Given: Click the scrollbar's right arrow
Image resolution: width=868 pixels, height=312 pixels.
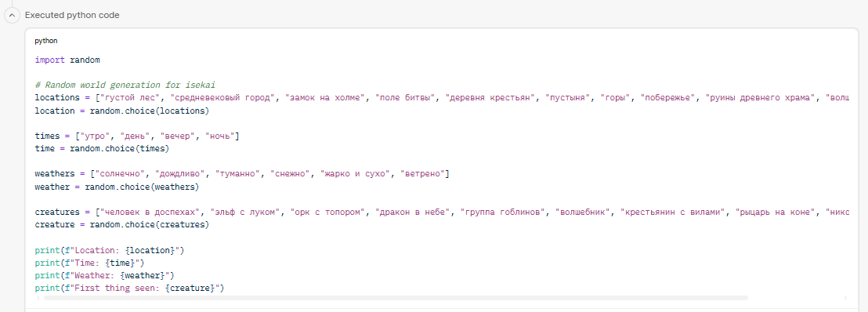Looking at the screenshot, I should [845, 298].
